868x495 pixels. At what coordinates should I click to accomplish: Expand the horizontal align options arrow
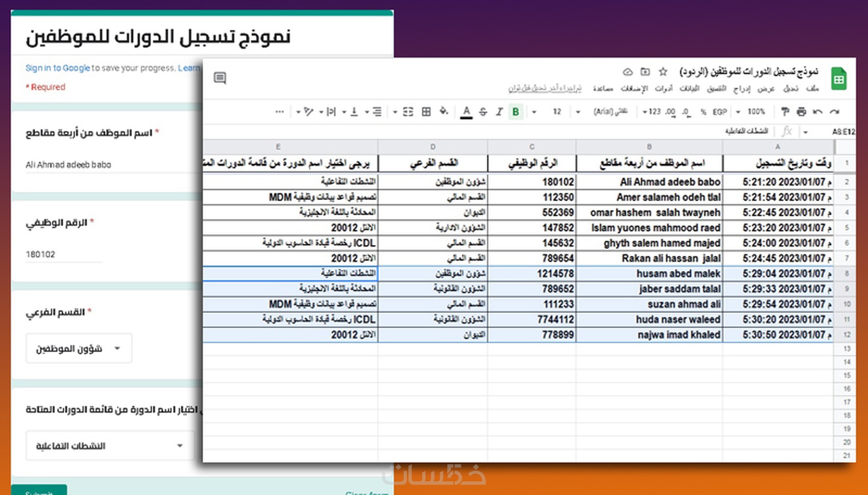point(367,112)
